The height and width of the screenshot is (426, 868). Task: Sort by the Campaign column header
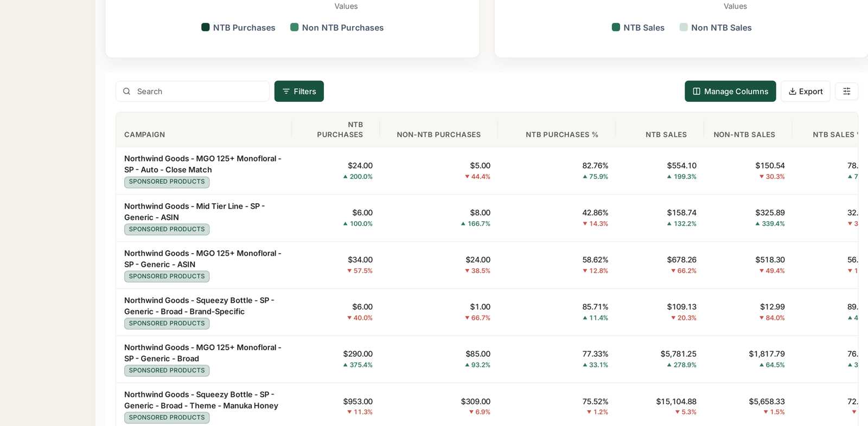pyautogui.click(x=145, y=134)
